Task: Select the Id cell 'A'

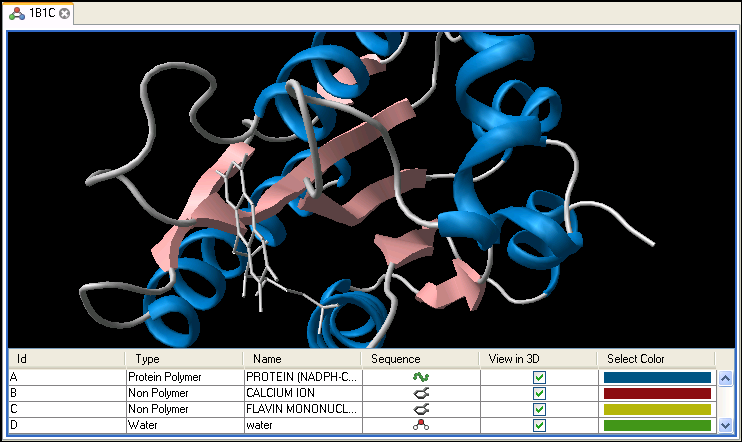Action: coord(67,377)
